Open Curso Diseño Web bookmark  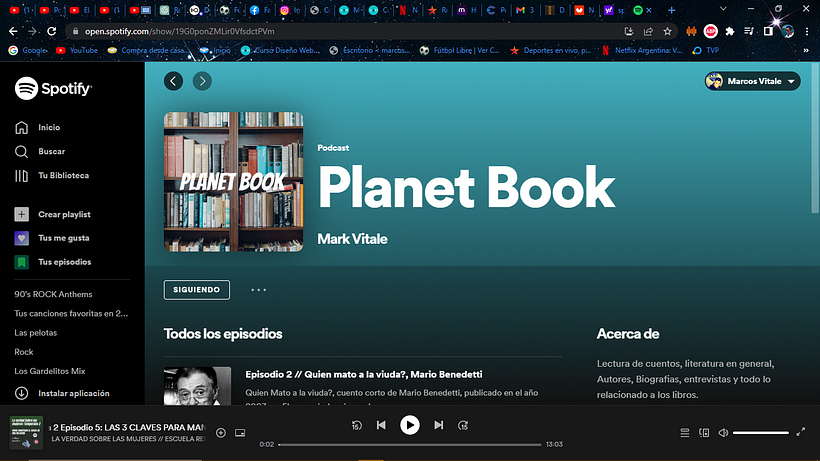(x=281, y=51)
